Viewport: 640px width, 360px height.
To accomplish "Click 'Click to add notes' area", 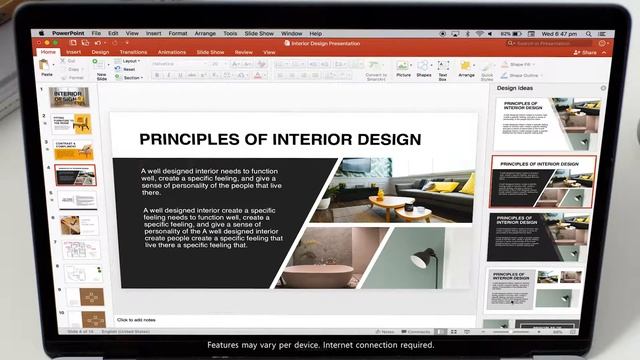I will click(x=136, y=320).
